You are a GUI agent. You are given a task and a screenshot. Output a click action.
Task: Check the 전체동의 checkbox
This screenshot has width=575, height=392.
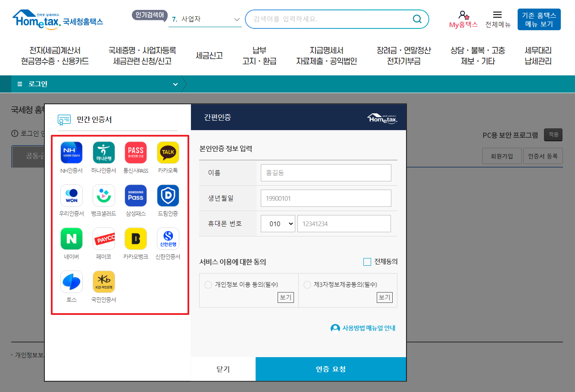coord(367,262)
